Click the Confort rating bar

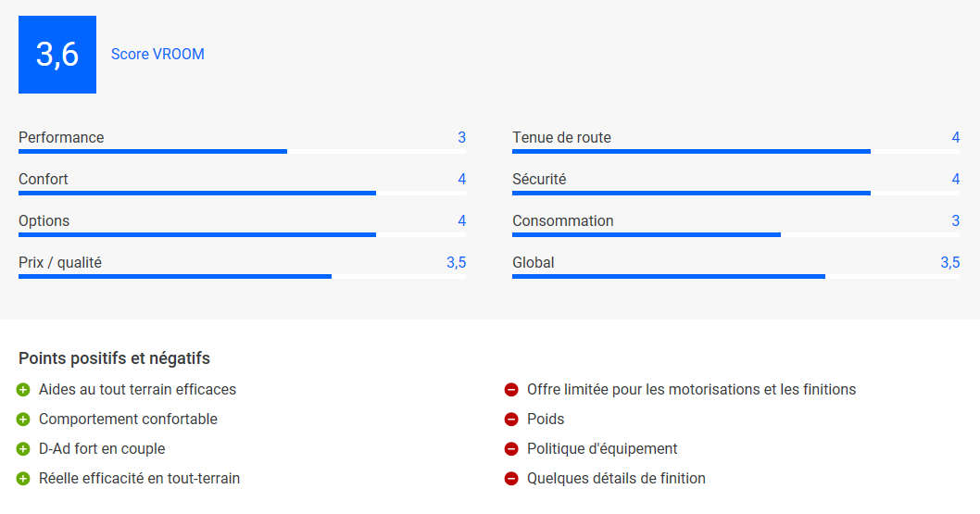pyautogui.click(x=242, y=193)
